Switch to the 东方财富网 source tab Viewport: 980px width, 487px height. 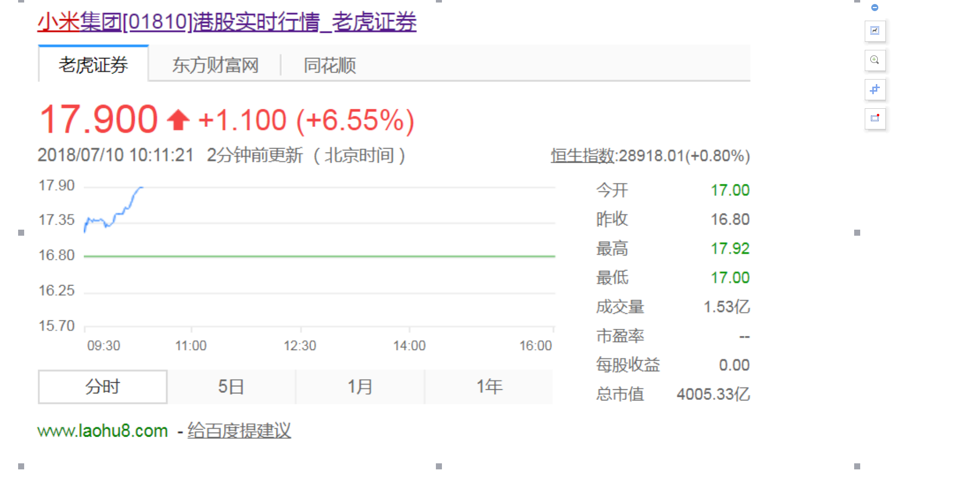click(215, 65)
